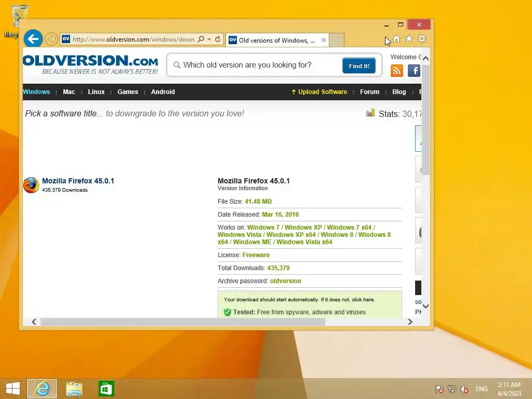Open the Facebook icon

tap(414, 71)
